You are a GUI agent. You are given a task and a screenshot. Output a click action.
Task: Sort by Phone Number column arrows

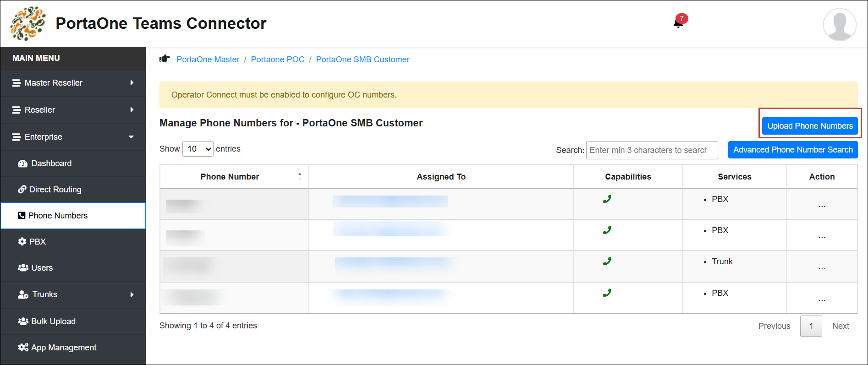tap(300, 176)
